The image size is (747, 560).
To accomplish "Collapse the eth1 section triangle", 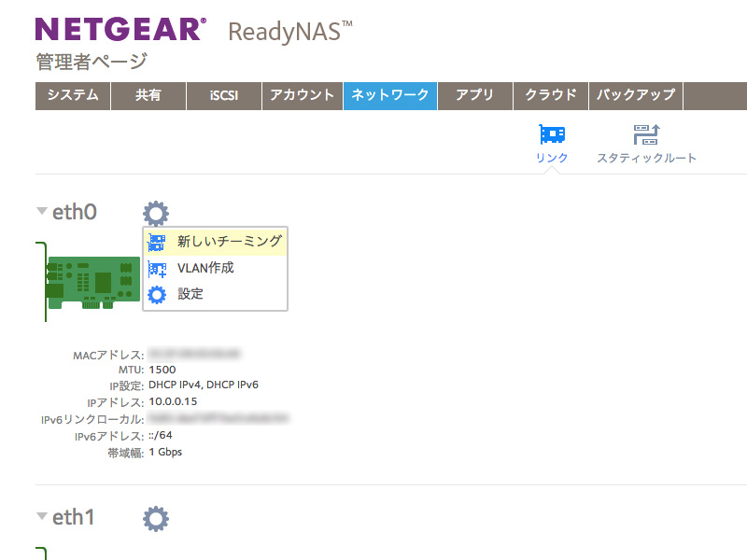I will coord(41,516).
